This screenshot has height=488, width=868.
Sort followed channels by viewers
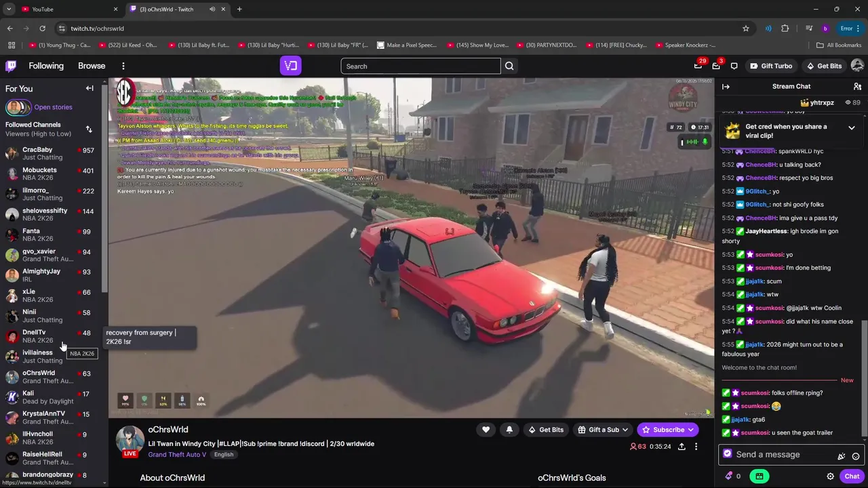(x=88, y=129)
